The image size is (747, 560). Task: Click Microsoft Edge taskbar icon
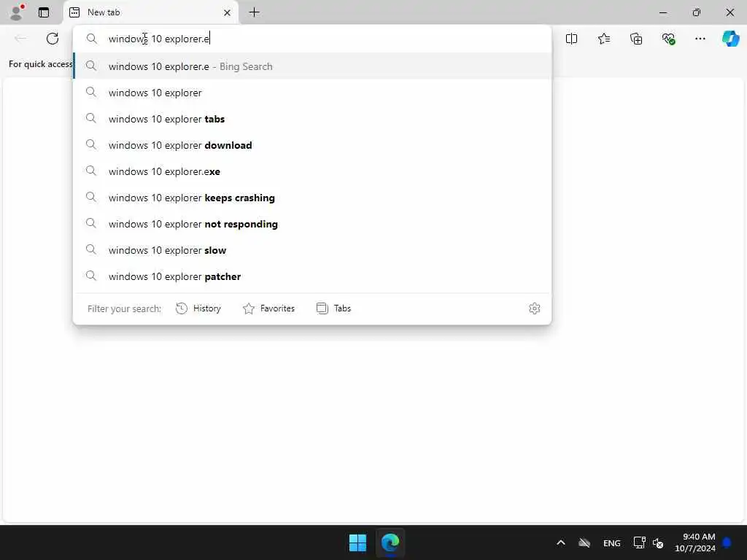click(x=390, y=542)
